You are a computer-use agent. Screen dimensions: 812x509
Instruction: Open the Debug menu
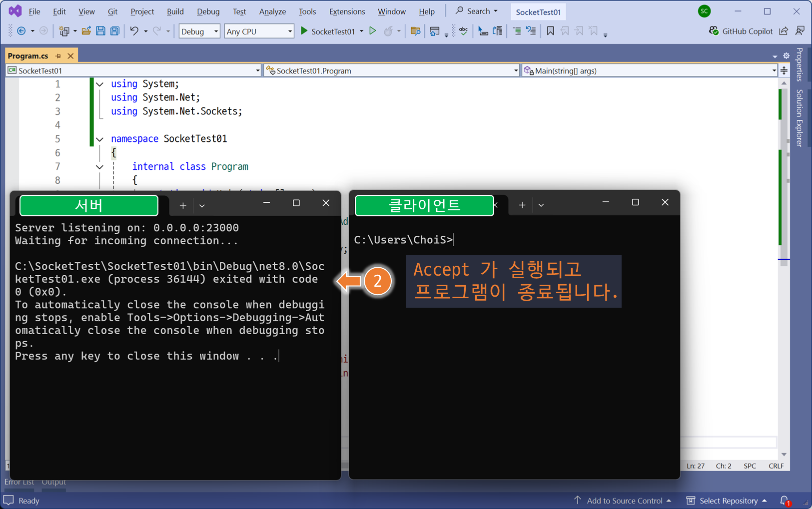208,11
